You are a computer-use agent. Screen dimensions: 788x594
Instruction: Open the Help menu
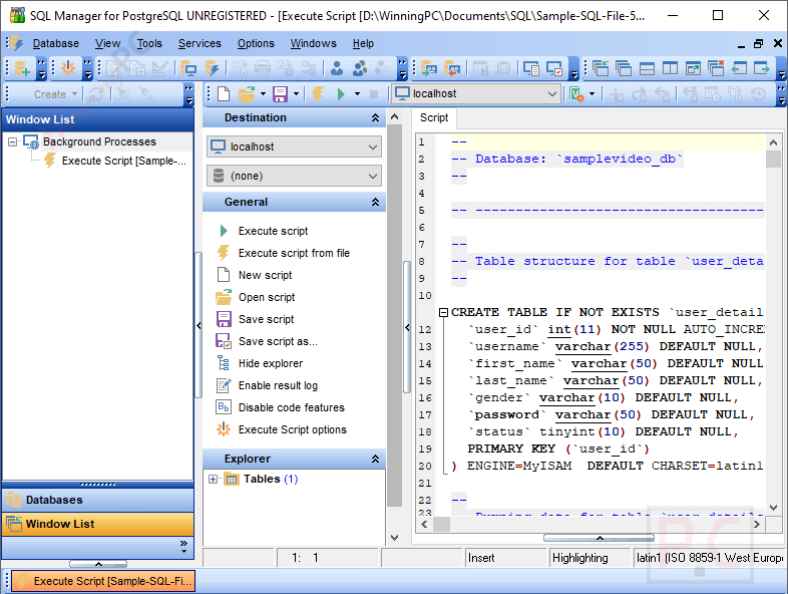pyautogui.click(x=363, y=44)
